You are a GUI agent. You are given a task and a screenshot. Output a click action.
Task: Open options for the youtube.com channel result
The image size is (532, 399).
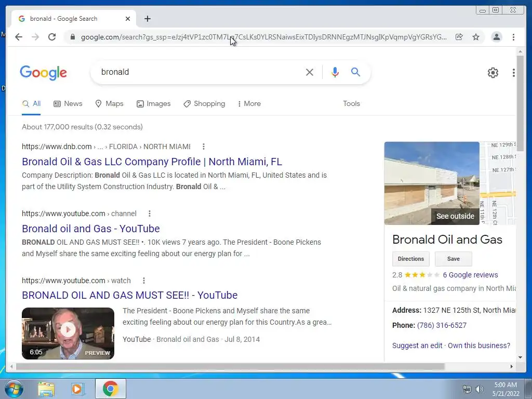point(150,214)
